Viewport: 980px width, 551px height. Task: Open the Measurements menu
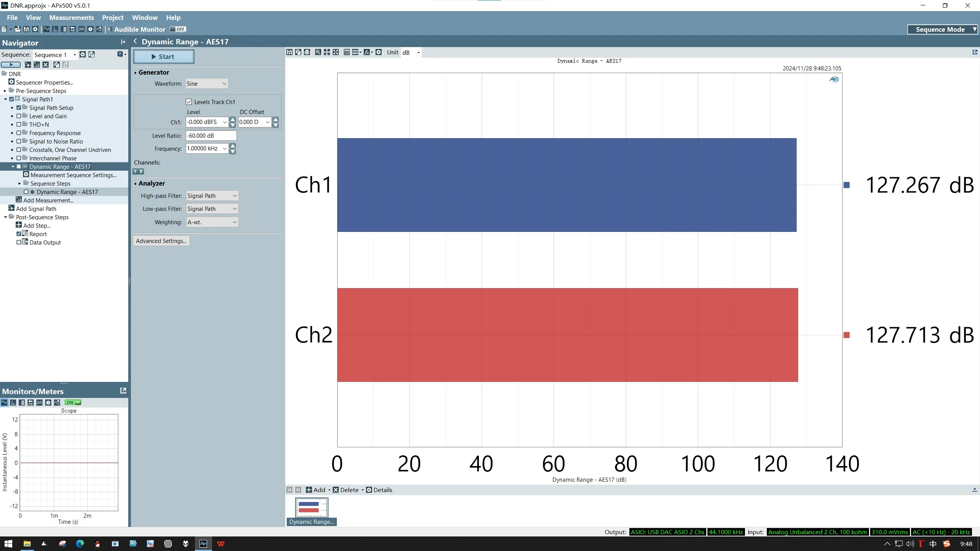[71, 18]
